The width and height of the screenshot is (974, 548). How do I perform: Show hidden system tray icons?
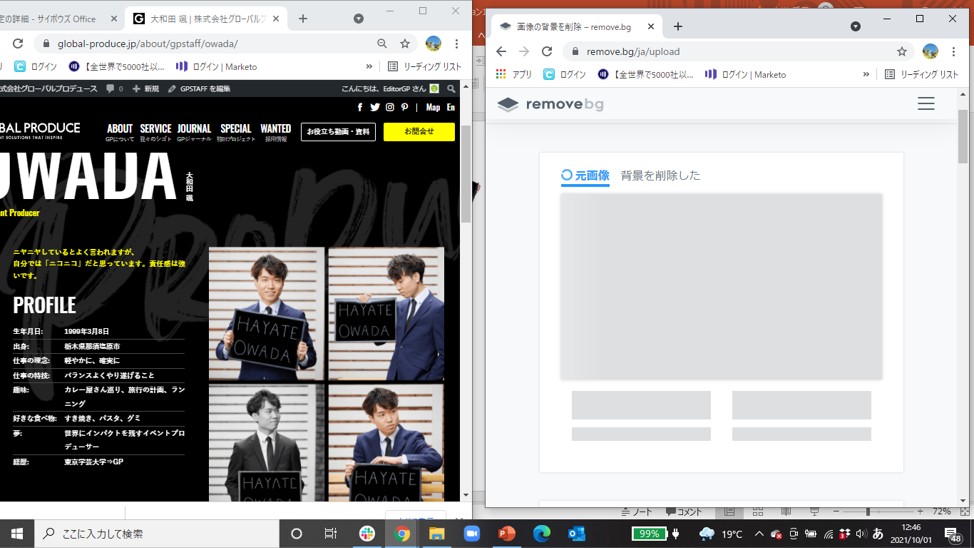point(759,534)
